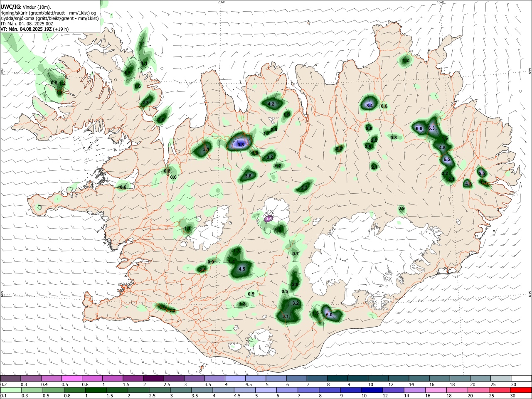Select the pale gray 25 swatch in the upper legend row
Viewport: 532px width, 399px height.
[501, 379]
